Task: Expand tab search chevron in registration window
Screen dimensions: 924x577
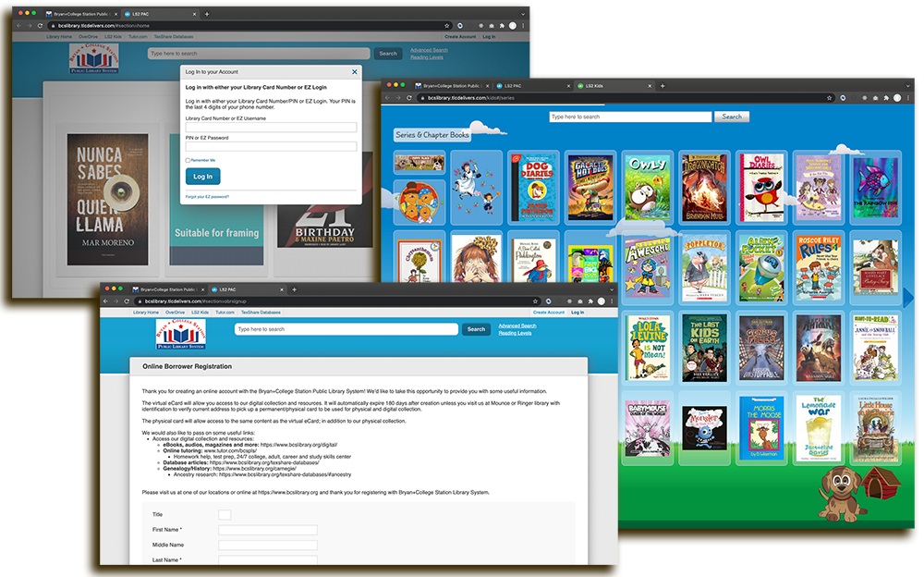Action: pyautogui.click(x=611, y=289)
